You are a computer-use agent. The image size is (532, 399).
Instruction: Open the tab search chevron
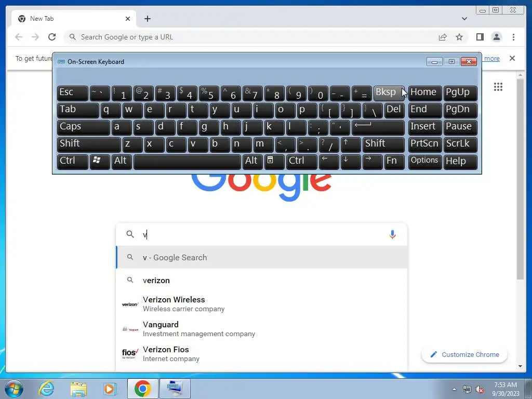(x=464, y=19)
